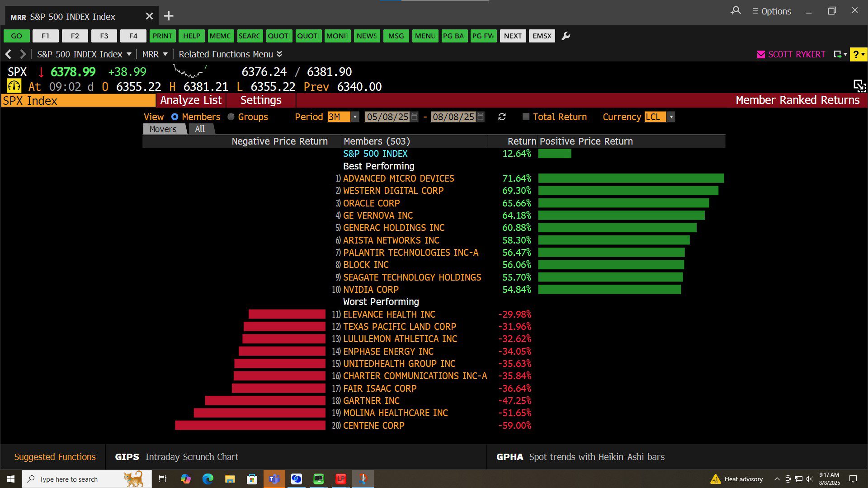This screenshot has height=488, width=868.
Task: Switch to the All tab
Action: point(200,129)
